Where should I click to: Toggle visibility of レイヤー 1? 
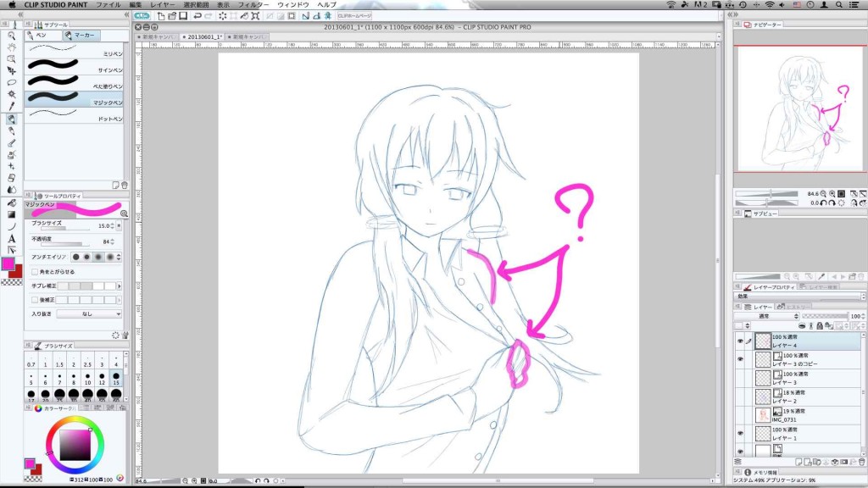[740, 434]
